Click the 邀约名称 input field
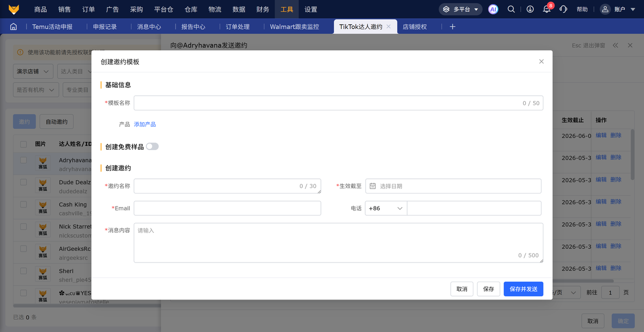The image size is (644, 332). (x=227, y=186)
